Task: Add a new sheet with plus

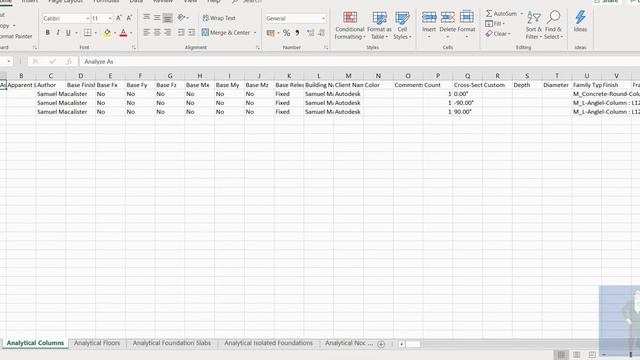Action: pos(381,344)
